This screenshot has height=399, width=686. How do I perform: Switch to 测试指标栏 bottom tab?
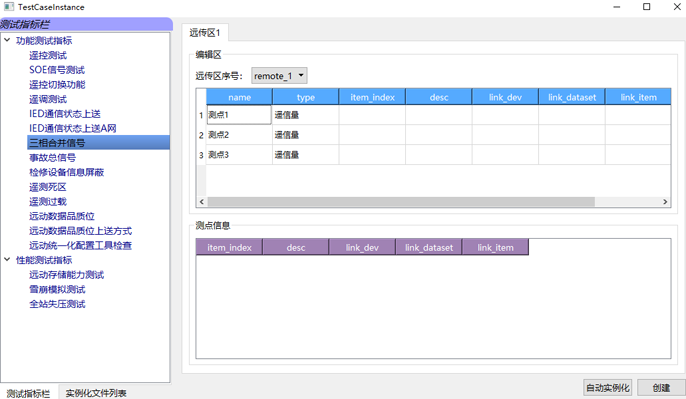[28, 393]
